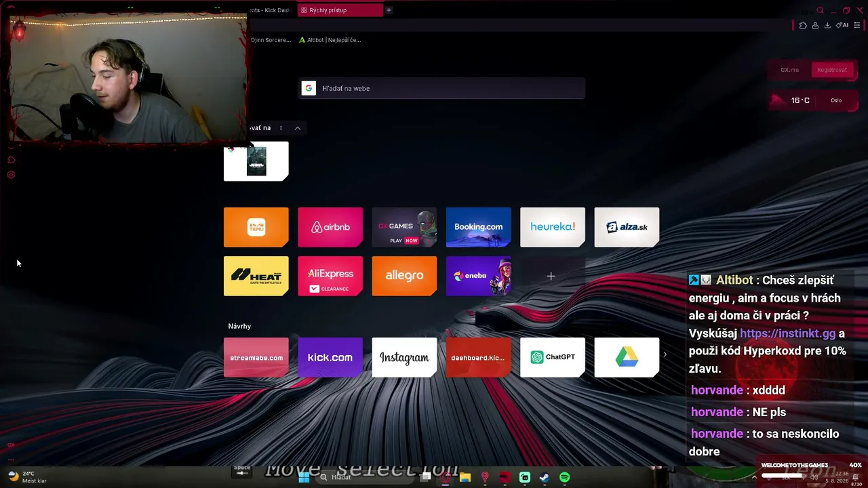Open tab search magnifier in title bar
Image resolution: width=868 pixels, height=488 pixels.
click(x=821, y=10)
